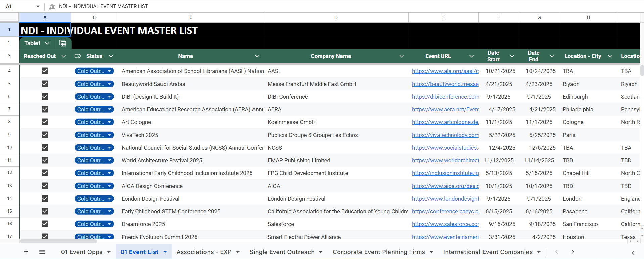Screen dimensions: 644x259
Task: Toggle Reached Out checkbox for World Architecture Festival
Action: tap(45, 160)
